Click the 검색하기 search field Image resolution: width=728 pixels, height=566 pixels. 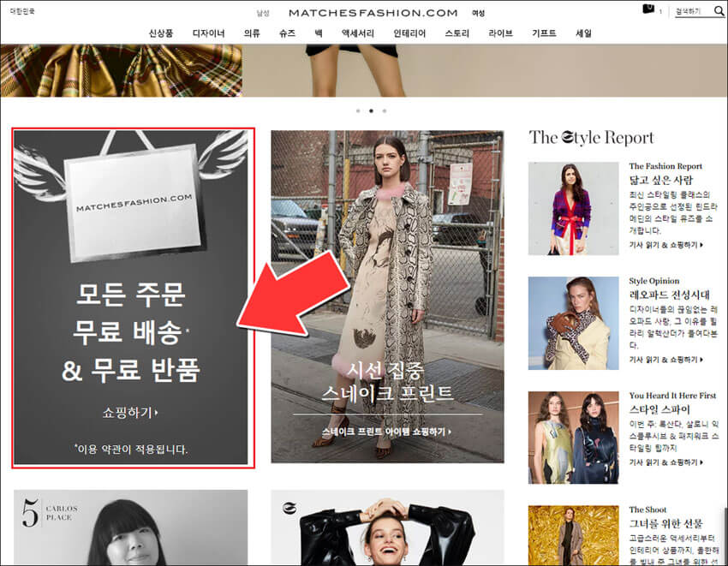pos(693,12)
